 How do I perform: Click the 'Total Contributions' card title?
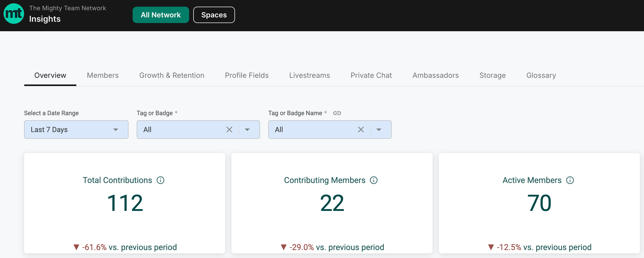click(117, 180)
